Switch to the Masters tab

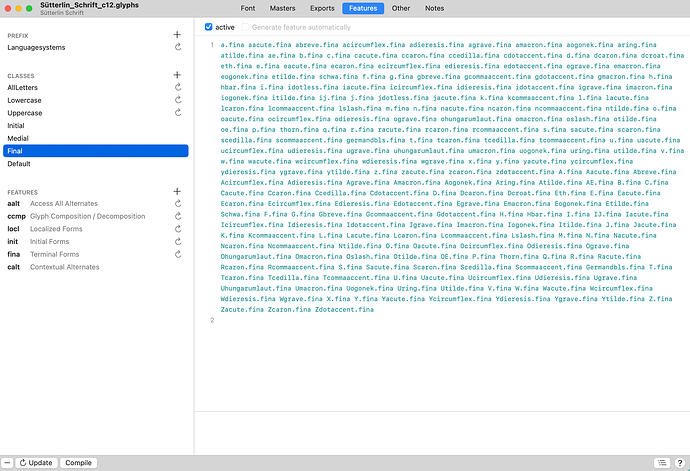(283, 8)
